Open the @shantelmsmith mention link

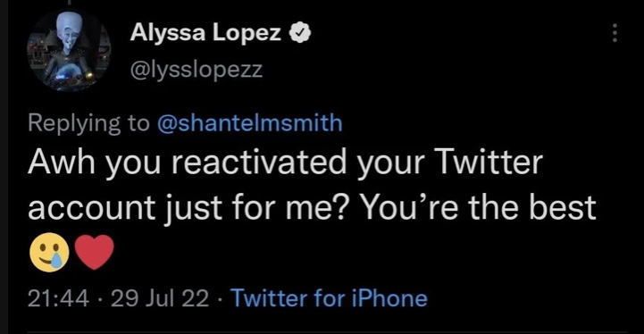point(250,123)
